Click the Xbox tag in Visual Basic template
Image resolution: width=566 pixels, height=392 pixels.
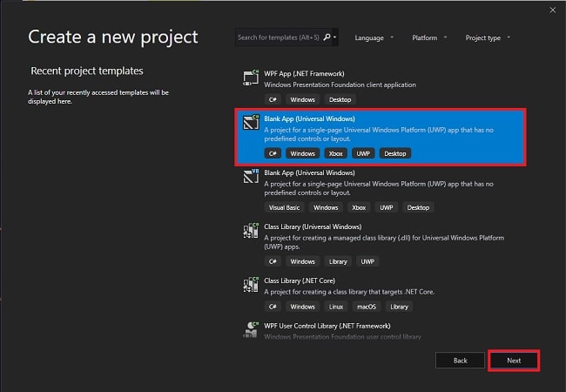359,207
